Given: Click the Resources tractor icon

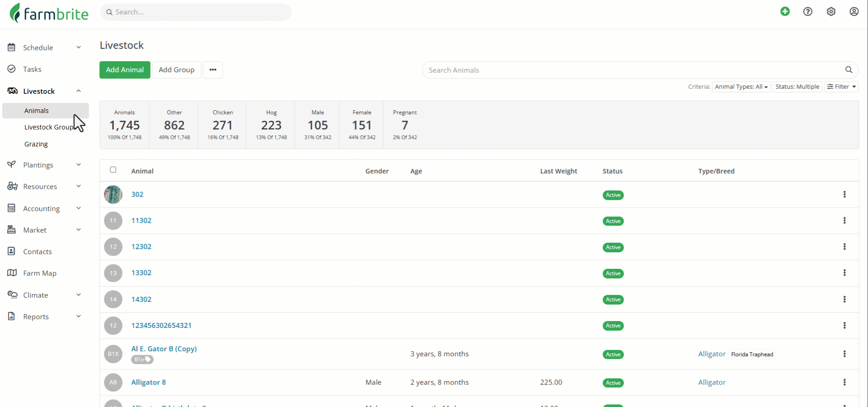Looking at the screenshot, I should pyautogui.click(x=12, y=186).
